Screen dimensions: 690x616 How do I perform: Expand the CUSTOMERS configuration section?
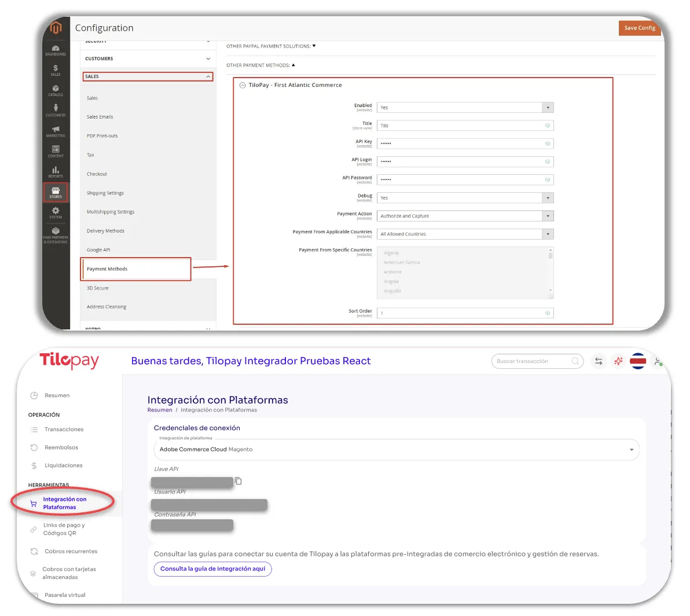click(148, 58)
